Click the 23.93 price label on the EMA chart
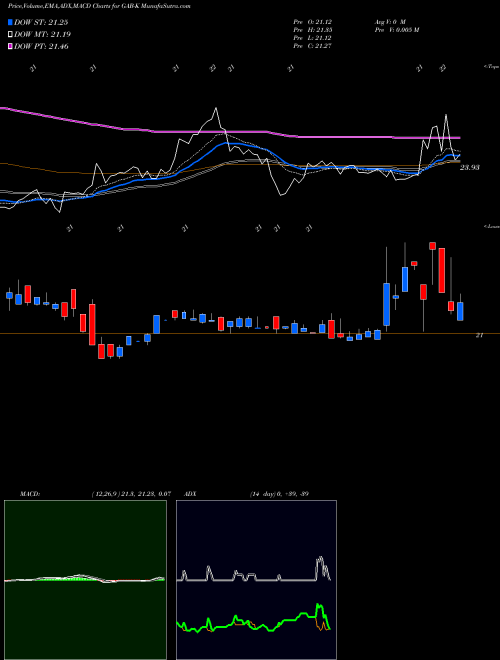 pos(470,168)
